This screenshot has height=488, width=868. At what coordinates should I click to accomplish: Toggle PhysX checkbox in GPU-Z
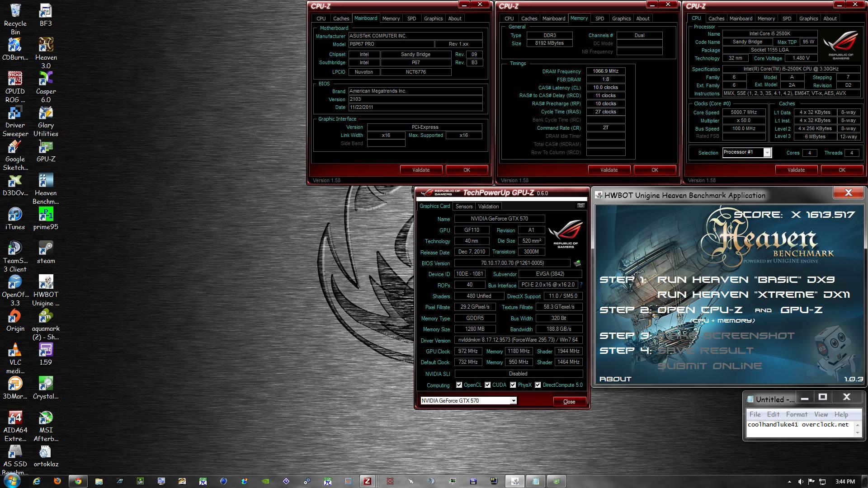pos(513,385)
